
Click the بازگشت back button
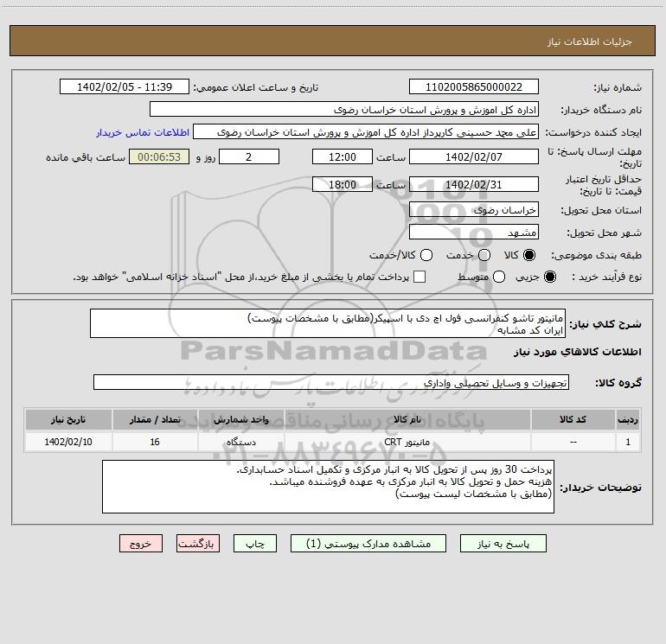(x=198, y=544)
